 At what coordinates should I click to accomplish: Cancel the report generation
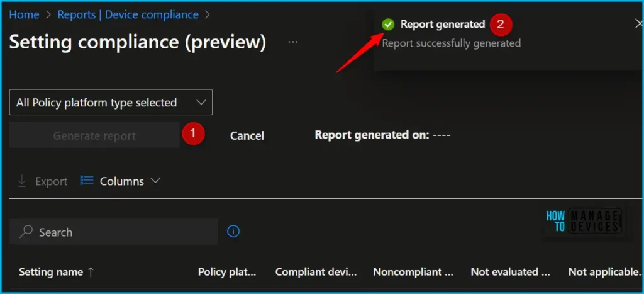click(x=247, y=136)
